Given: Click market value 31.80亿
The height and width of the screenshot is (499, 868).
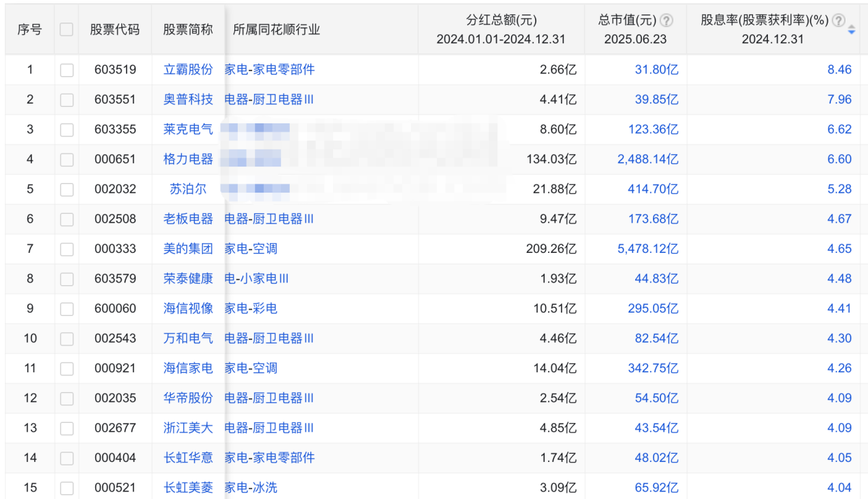Looking at the screenshot, I should pyautogui.click(x=656, y=69).
